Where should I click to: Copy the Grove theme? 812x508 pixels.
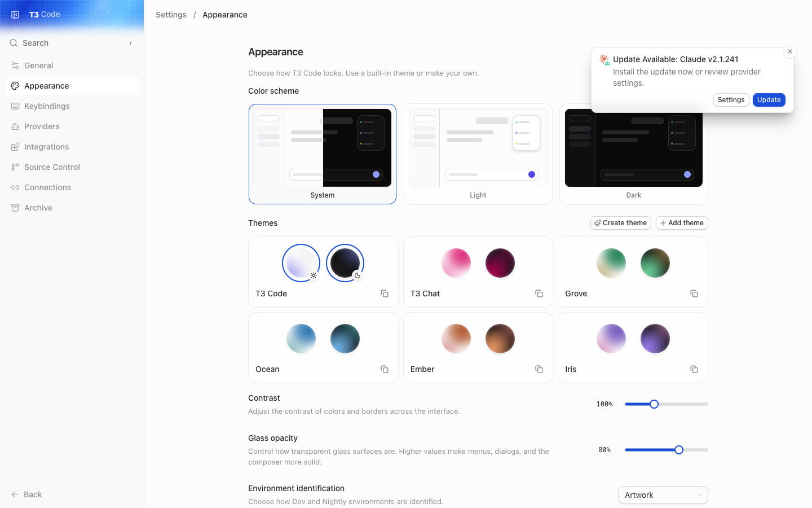(694, 294)
